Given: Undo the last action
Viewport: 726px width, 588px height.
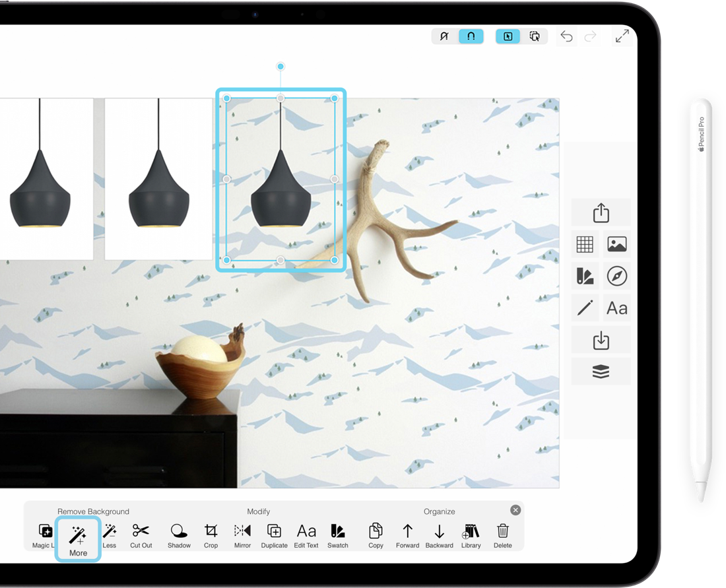Looking at the screenshot, I should coord(566,36).
